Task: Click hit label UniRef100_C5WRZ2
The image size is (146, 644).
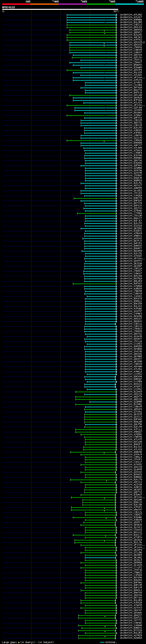Action: (131, 572)
